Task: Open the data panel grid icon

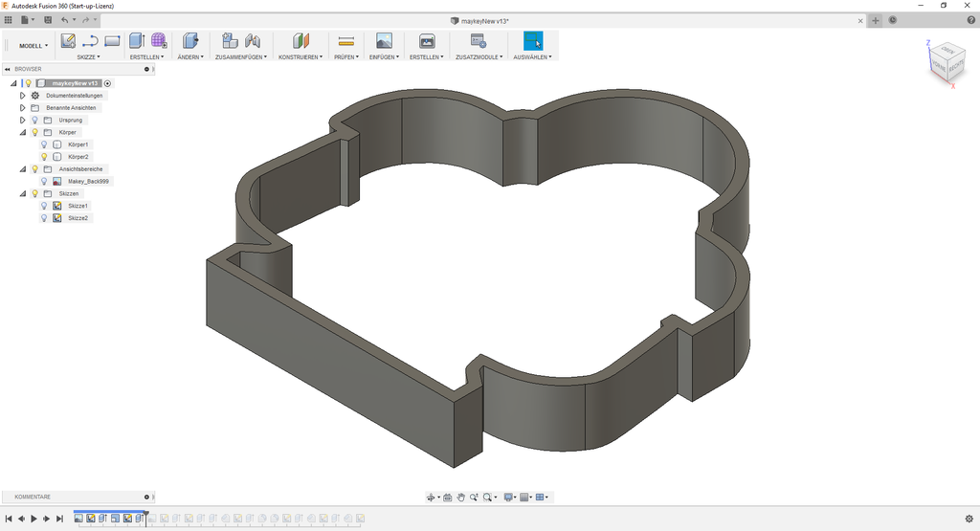Action: [x=9, y=19]
